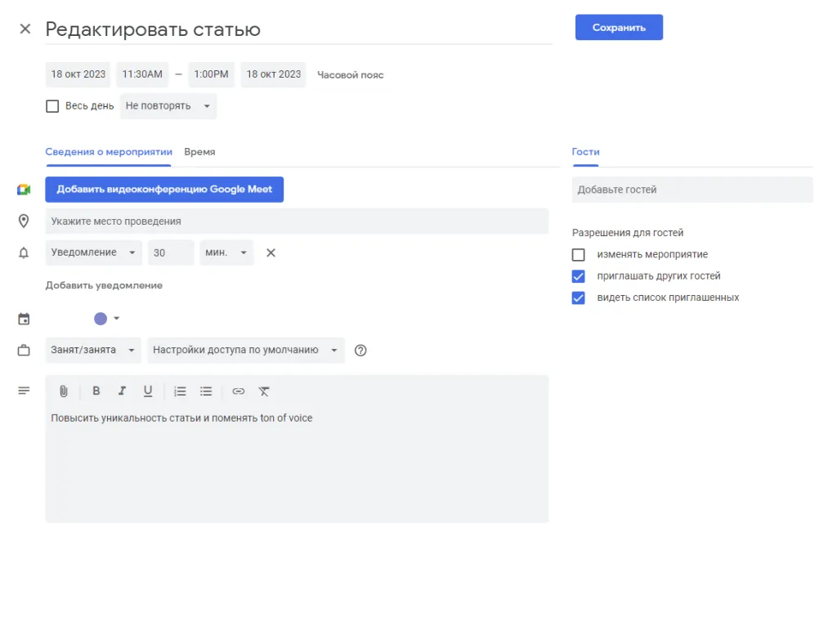Image resolution: width=837 pixels, height=644 pixels.
Task: Toggle bold formatting in the description
Action: pyautogui.click(x=96, y=391)
